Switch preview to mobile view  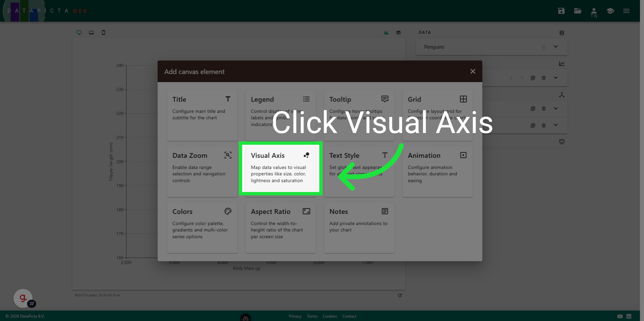point(103,32)
